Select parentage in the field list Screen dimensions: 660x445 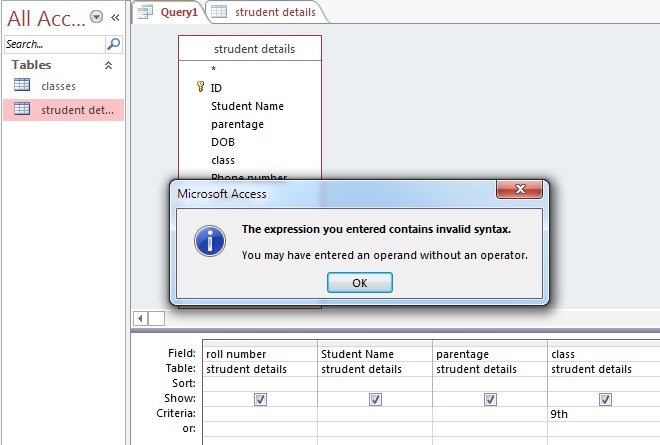tap(237, 124)
